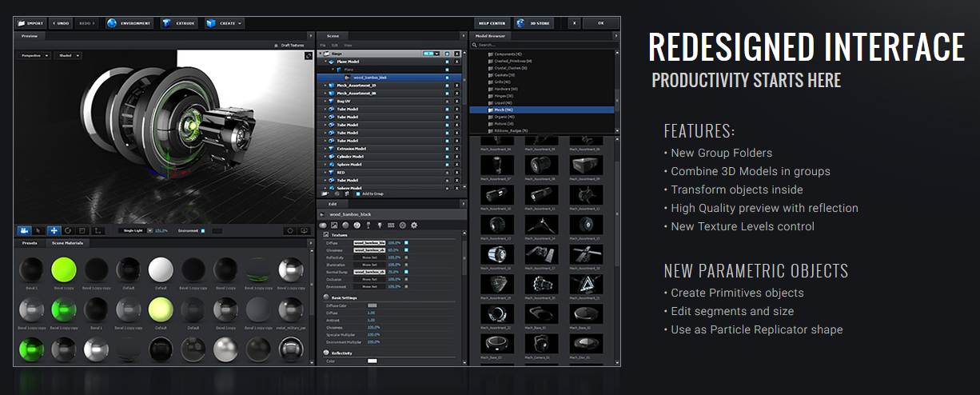Enable Reflectivity texture checkbox
Viewport: 980px width, 395px height.
coord(406,257)
